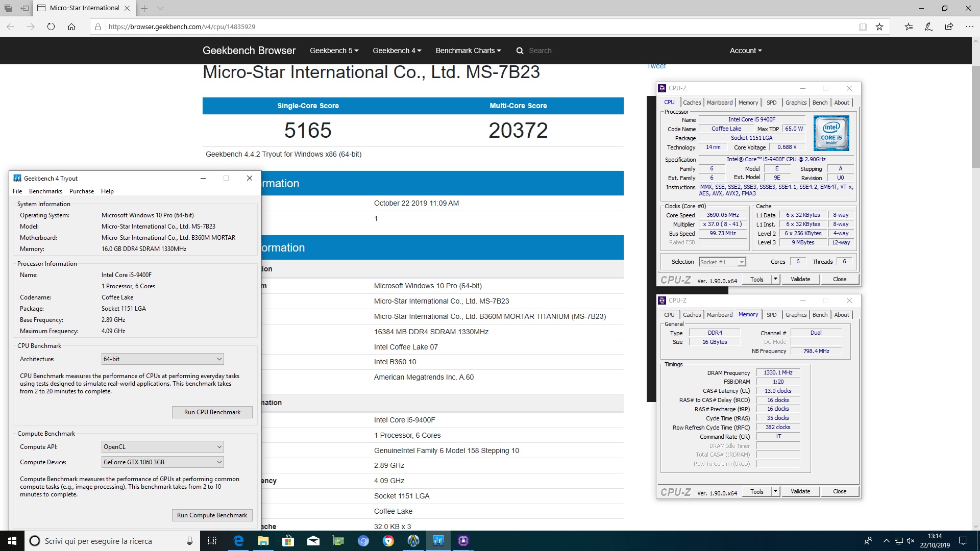
Task: Open the Benchmarks menu in Geekbench 4 Tryout
Action: pyautogui.click(x=45, y=191)
